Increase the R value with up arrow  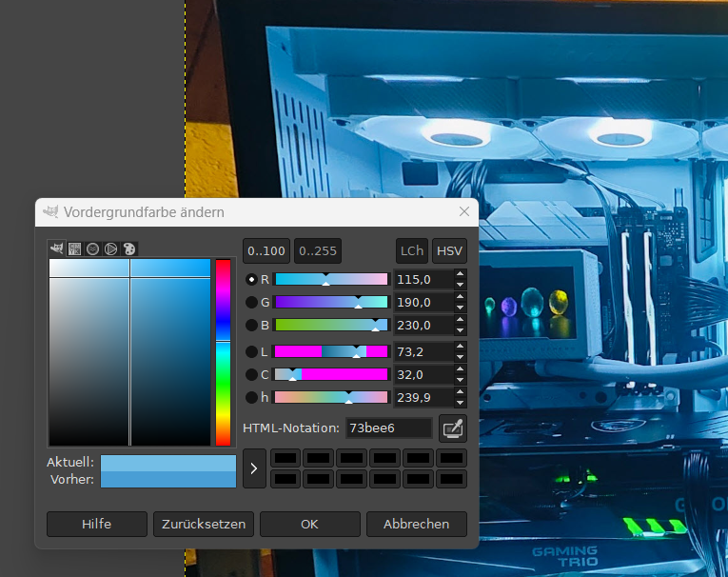(460, 274)
